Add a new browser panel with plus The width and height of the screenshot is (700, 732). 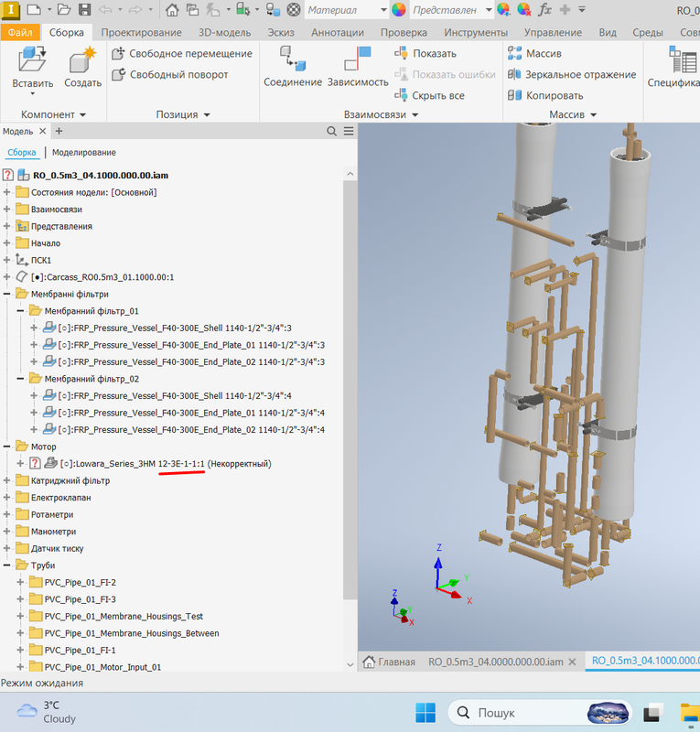[x=59, y=131]
